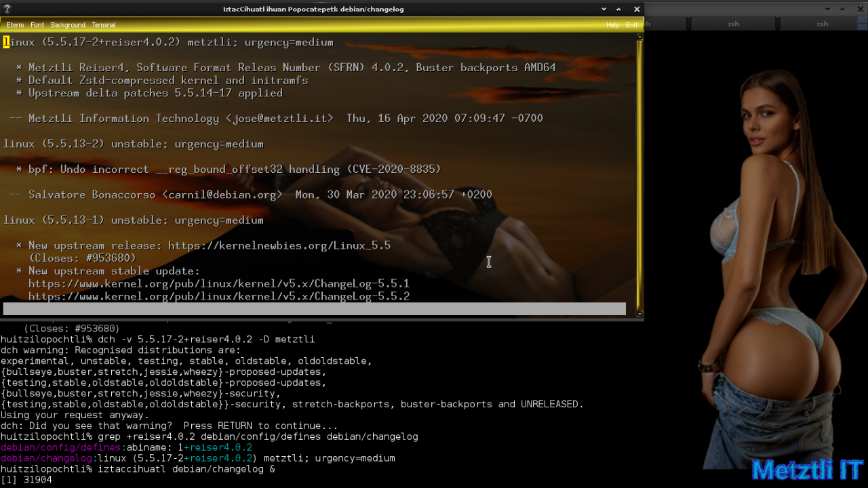This screenshot has height=488, width=868.
Task: Click 'dch warning: Recognised distributions are:' line
Action: pyautogui.click(x=121, y=350)
